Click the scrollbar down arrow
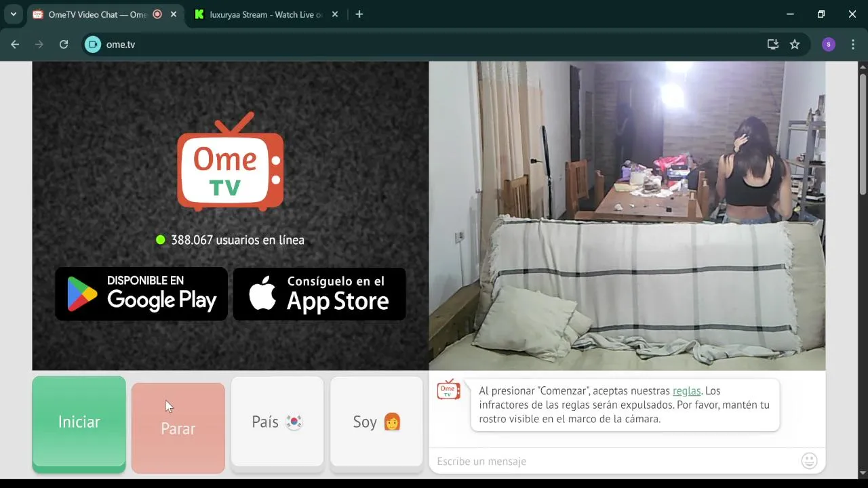This screenshot has height=488, width=868. tap(863, 472)
